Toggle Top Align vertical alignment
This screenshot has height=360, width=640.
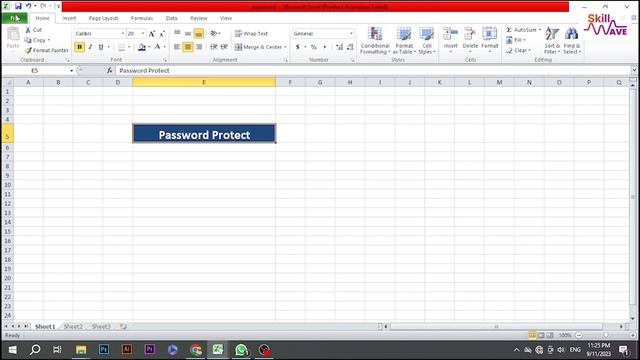pyautogui.click(x=177, y=33)
